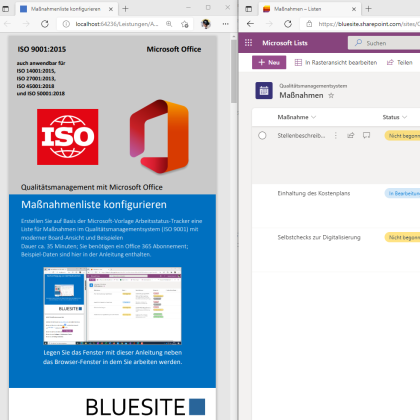The height and width of the screenshot is (420, 420).
Task: Click the Nicht begonnen status of Stellenbeschreib...
Action: tap(402, 136)
